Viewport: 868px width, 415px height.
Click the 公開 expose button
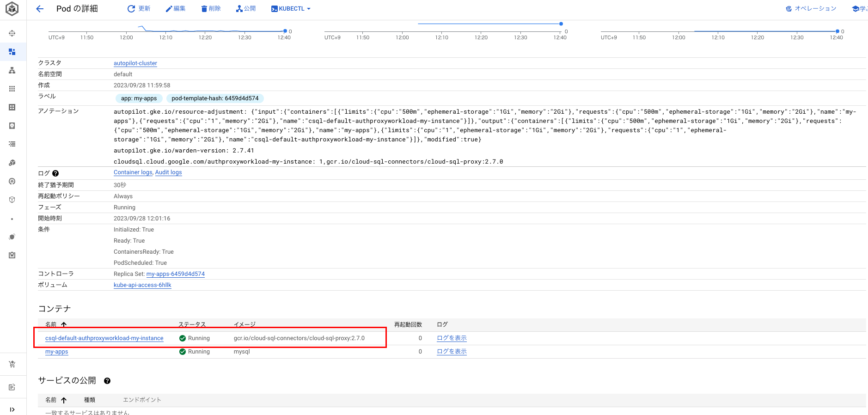(x=246, y=9)
